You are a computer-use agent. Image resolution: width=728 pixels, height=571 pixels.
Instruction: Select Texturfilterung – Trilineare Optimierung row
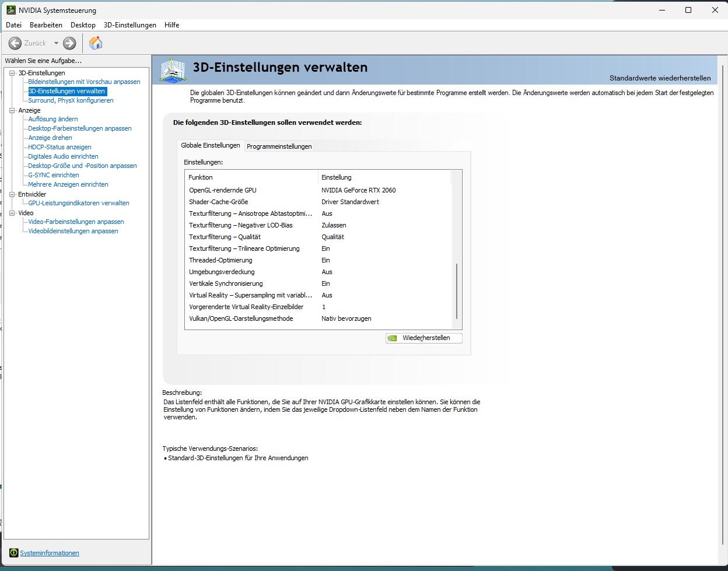pos(318,248)
